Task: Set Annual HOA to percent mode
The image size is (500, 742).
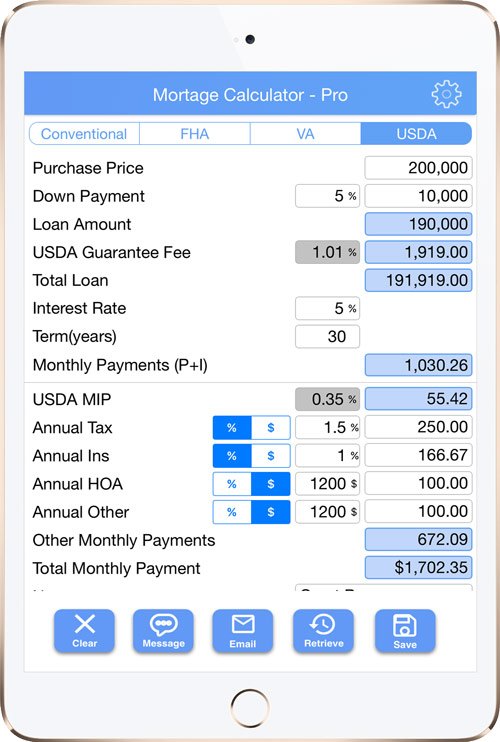Action: click(232, 484)
